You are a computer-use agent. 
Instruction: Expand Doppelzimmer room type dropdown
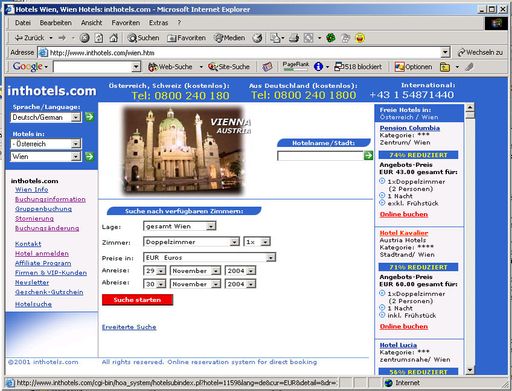[x=234, y=242]
